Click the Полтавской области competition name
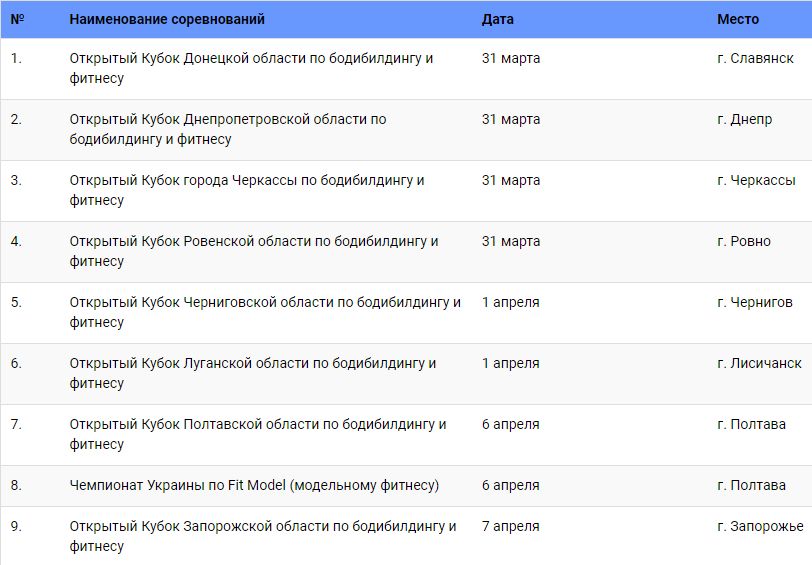This screenshot has width=812, height=565. coord(258,434)
